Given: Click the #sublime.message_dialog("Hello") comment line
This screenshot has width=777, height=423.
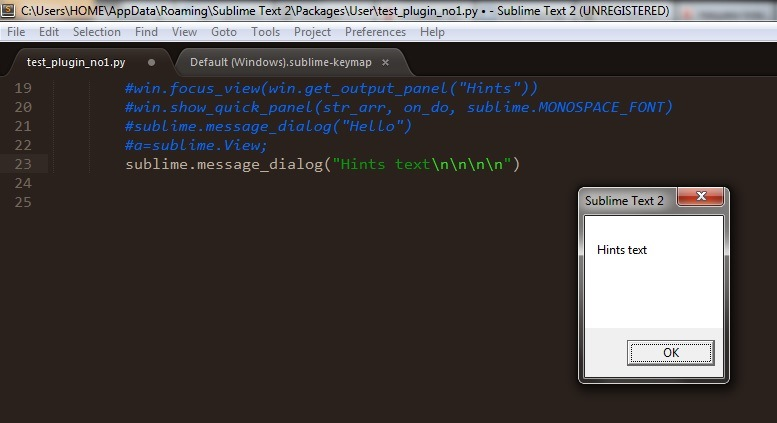Looking at the screenshot, I should coord(268,126).
